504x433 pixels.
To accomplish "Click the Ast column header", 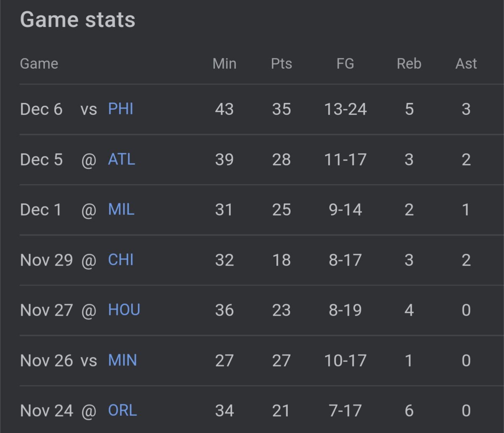I will [466, 63].
